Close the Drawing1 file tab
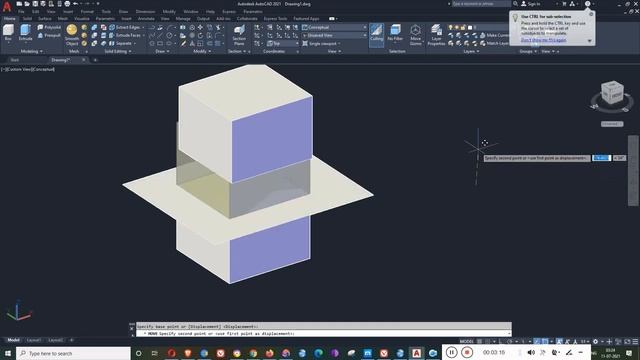The height and width of the screenshot is (360, 640). [84, 60]
